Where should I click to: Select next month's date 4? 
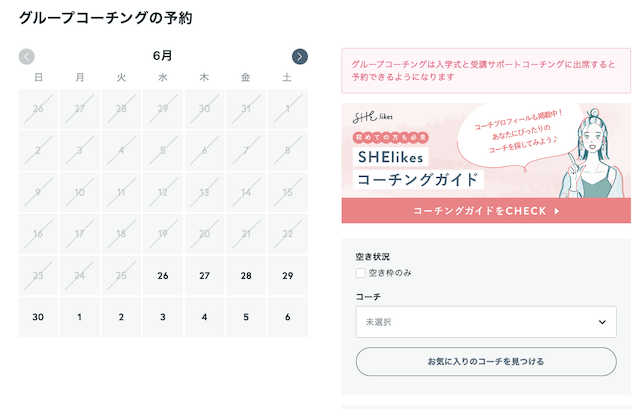204,317
